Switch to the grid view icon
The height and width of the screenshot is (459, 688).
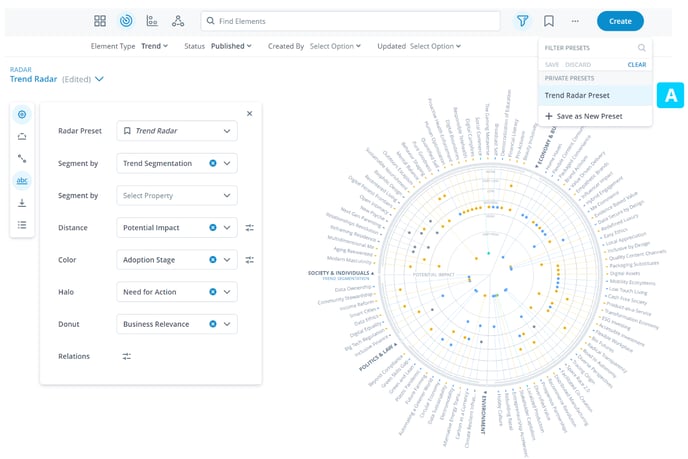pyautogui.click(x=100, y=21)
